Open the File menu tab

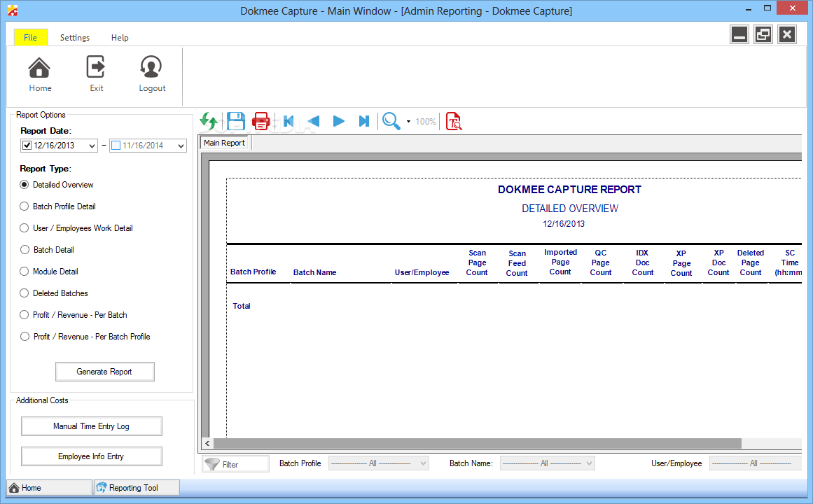click(x=31, y=37)
